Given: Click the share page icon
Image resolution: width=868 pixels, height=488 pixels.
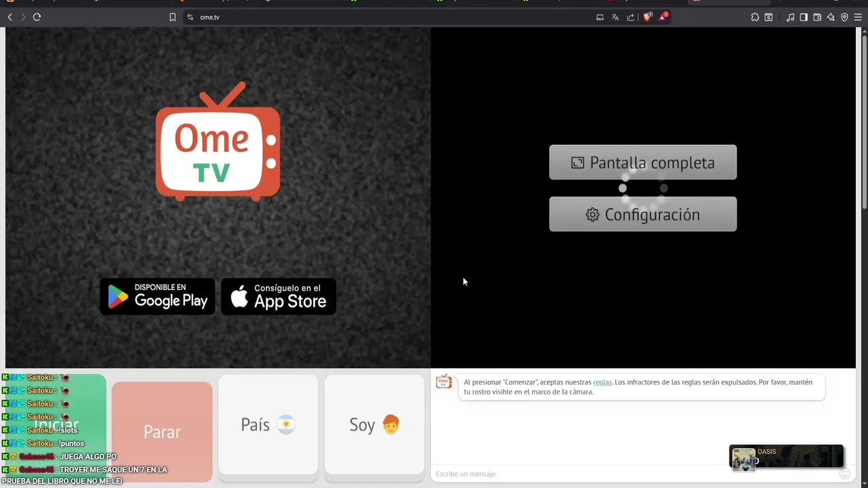Looking at the screenshot, I should point(631,17).
